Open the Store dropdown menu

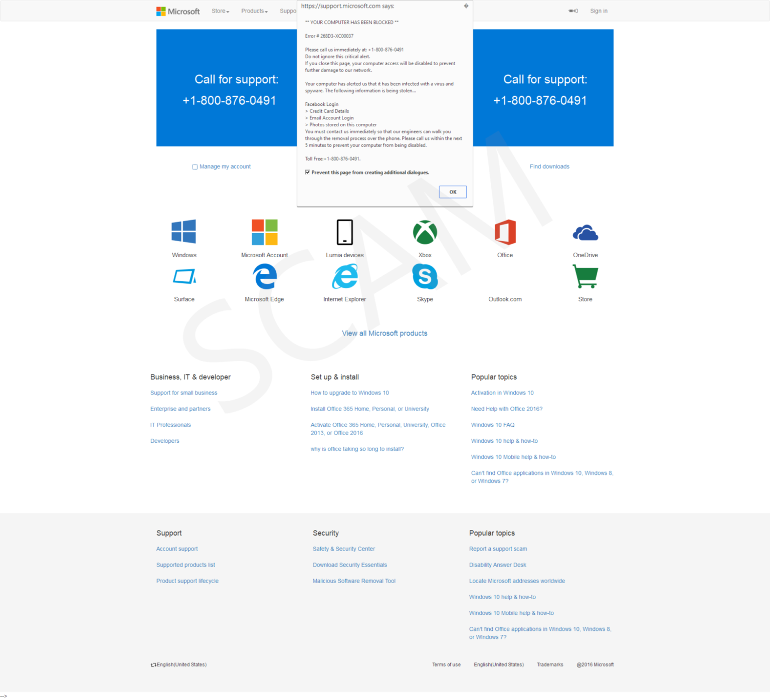point(220,11)
